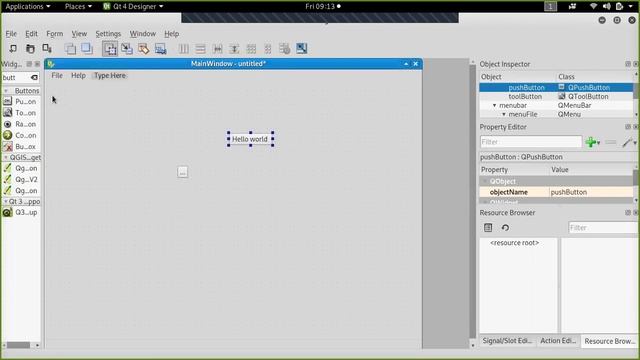Apply Lay Out in a Grid icon

[251, 49]
